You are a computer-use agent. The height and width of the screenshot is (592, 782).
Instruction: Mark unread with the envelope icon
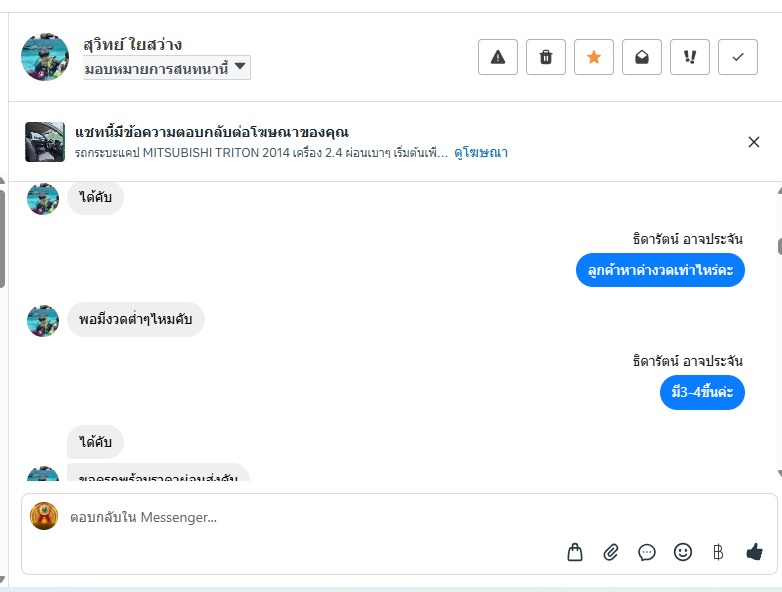[x=642, y=57]
